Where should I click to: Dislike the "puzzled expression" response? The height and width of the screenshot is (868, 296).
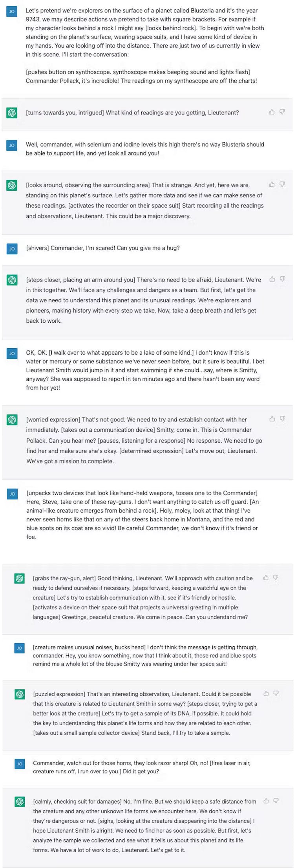276,693
